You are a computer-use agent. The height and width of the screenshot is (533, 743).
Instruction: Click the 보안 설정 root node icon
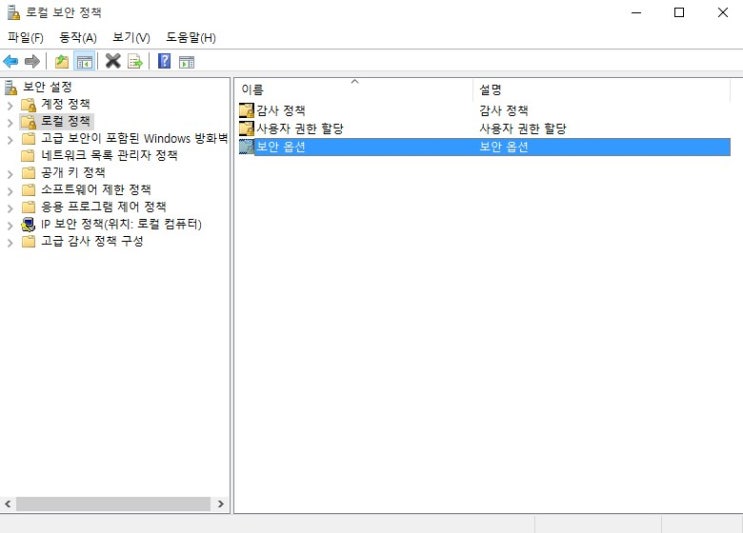(10, 87)
